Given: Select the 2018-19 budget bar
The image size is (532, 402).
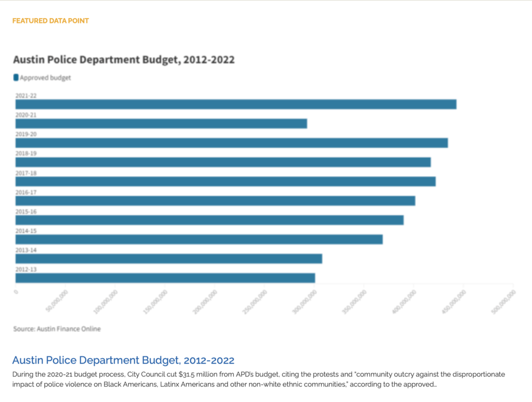Looking at the screenshot, I should tap(223, 162).
